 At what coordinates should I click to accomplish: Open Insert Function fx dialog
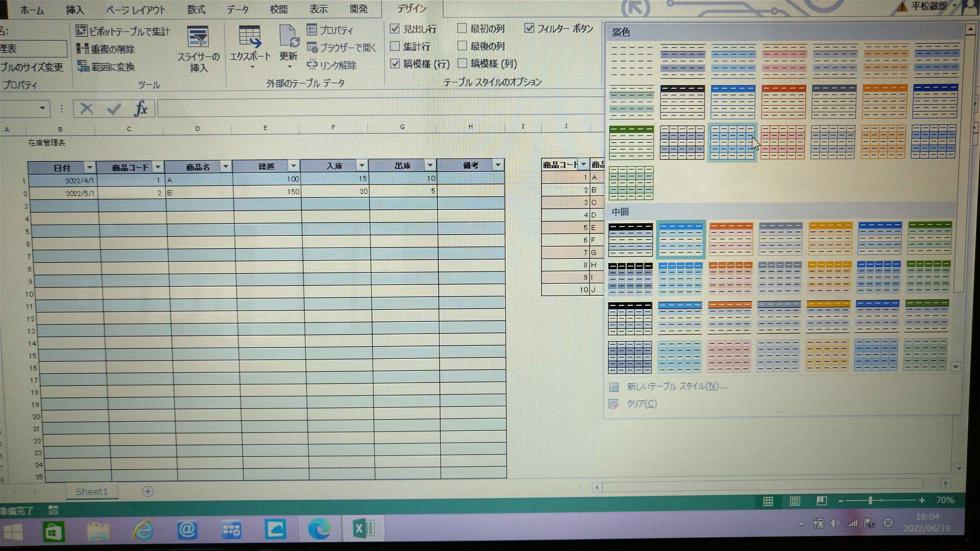coord(141,108)
